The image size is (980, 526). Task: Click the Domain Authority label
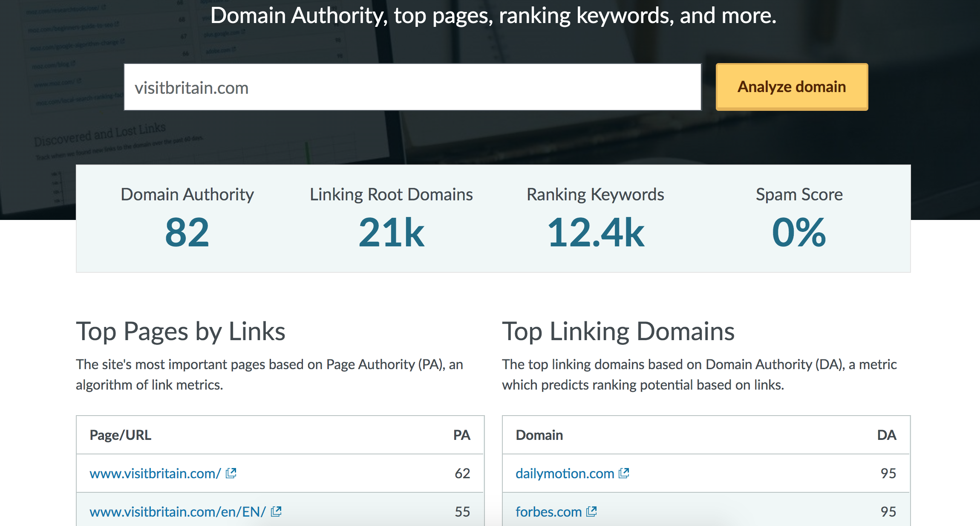[187, 194]
